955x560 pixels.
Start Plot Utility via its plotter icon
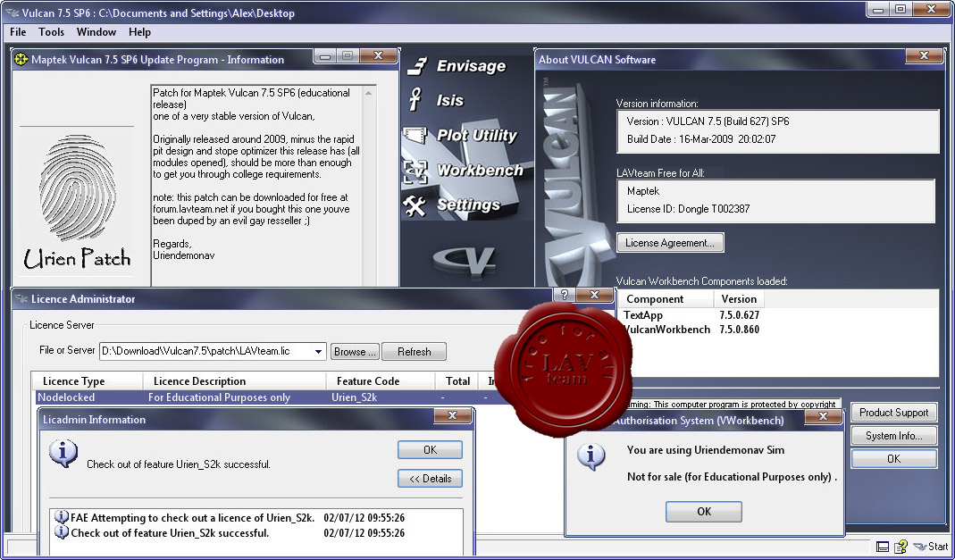pyautogui.click(x=415, y=136)
